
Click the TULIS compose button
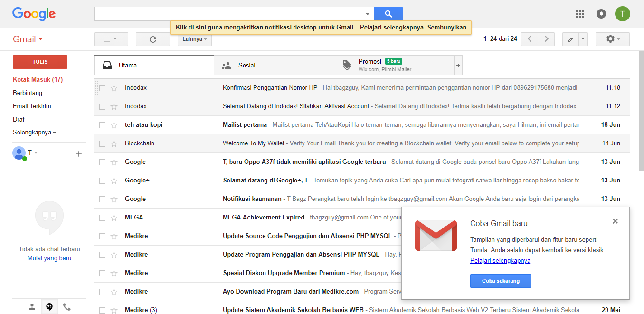pos(40,62)
